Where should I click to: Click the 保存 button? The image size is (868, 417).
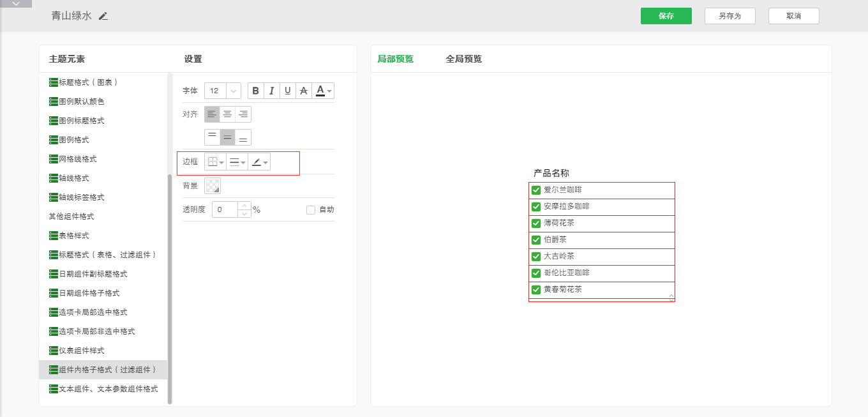tap(666, 16)
